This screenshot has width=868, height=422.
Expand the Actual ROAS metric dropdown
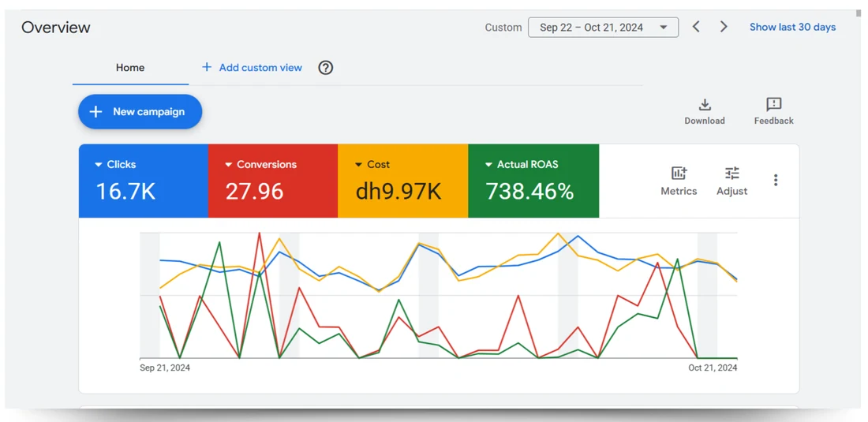click(x=488, y=165)
